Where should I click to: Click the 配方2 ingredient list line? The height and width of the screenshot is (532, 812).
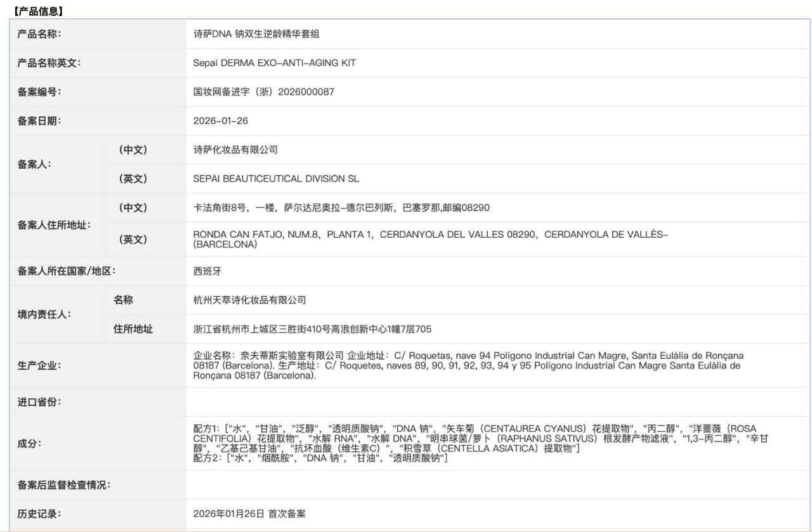(x=320, y=458)
